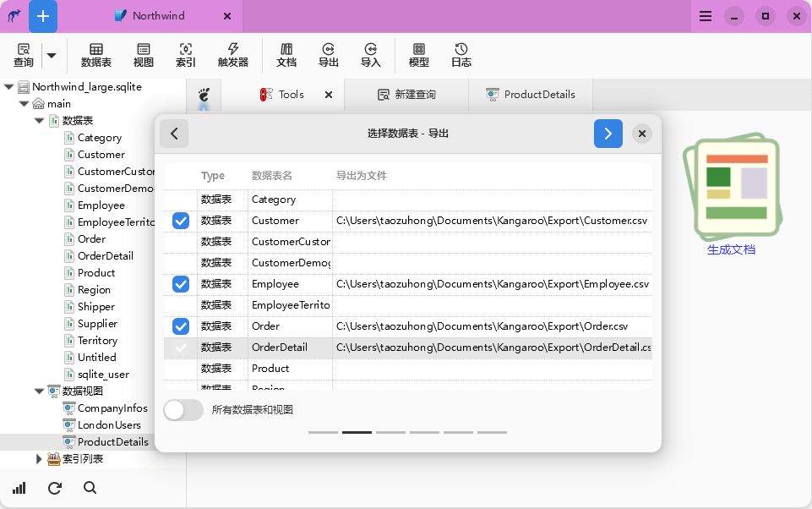Screen dimensions: 812x509
Task: Click the refresh icon in bottom bar
Action: pyautogui.click(x=55, y=488)
